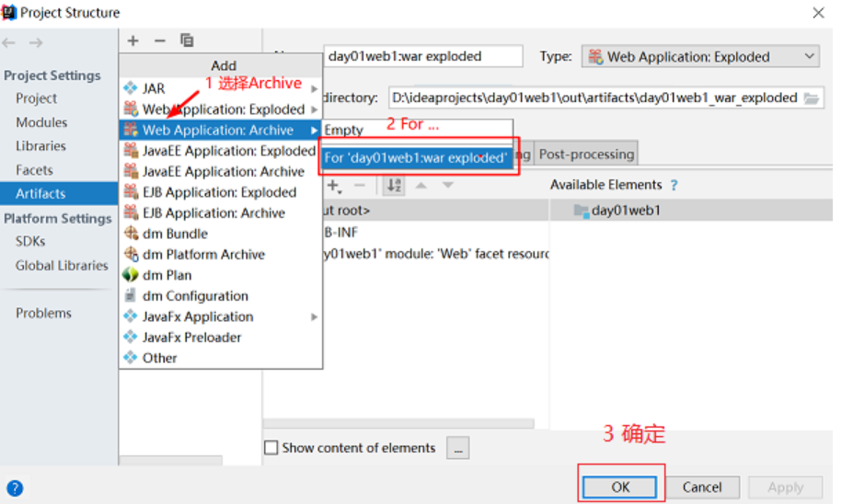Select dm Plan menu item

220,275
